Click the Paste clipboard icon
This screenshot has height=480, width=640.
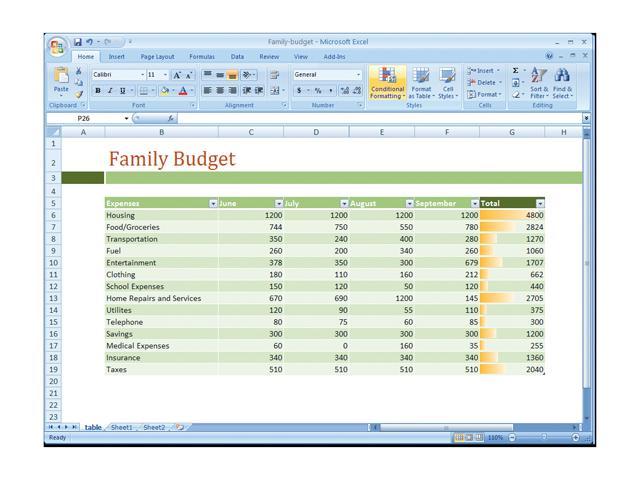[61, 79]
